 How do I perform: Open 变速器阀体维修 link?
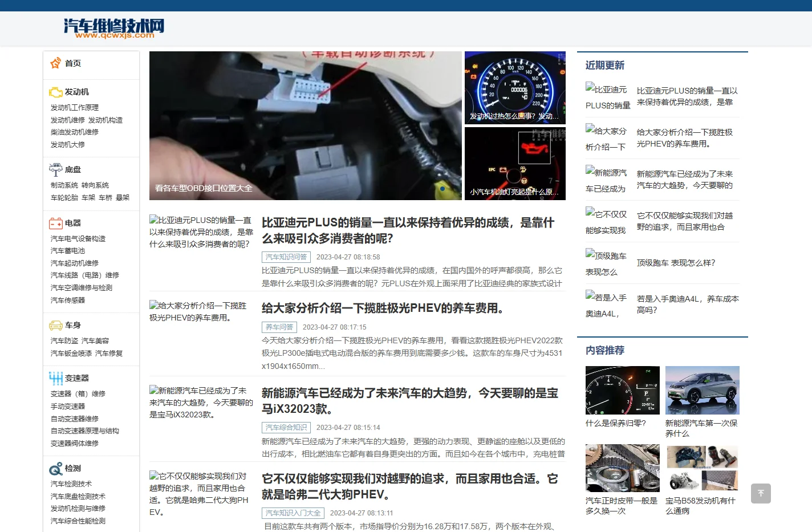point(75,444)
